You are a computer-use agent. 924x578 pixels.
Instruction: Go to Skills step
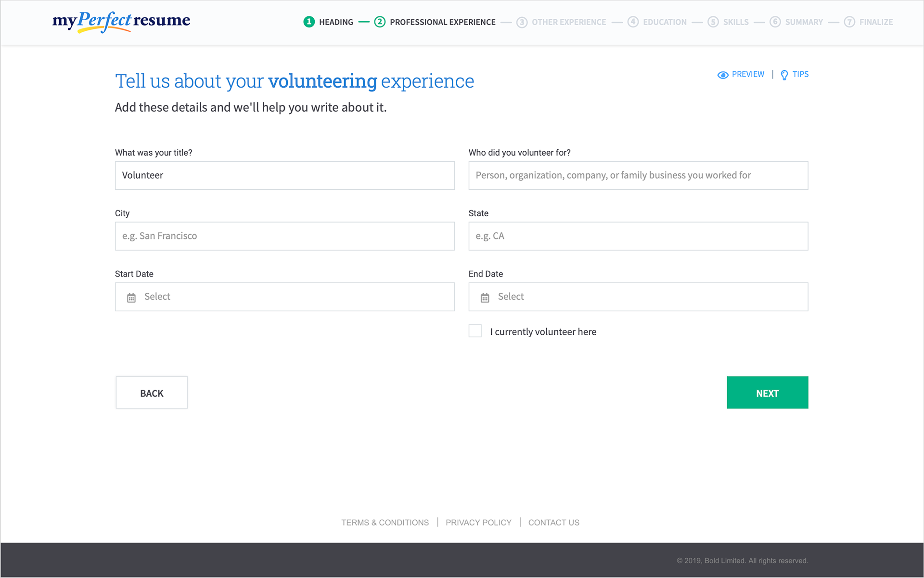coord(735,22)
